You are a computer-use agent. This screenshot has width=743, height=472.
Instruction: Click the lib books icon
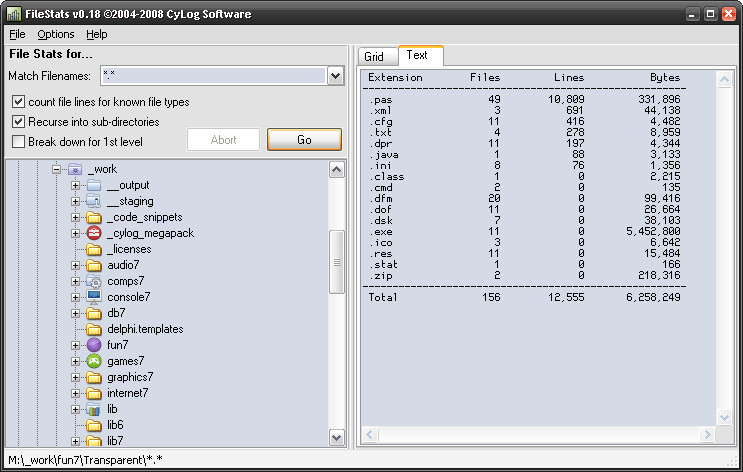[x=94, y=409]
